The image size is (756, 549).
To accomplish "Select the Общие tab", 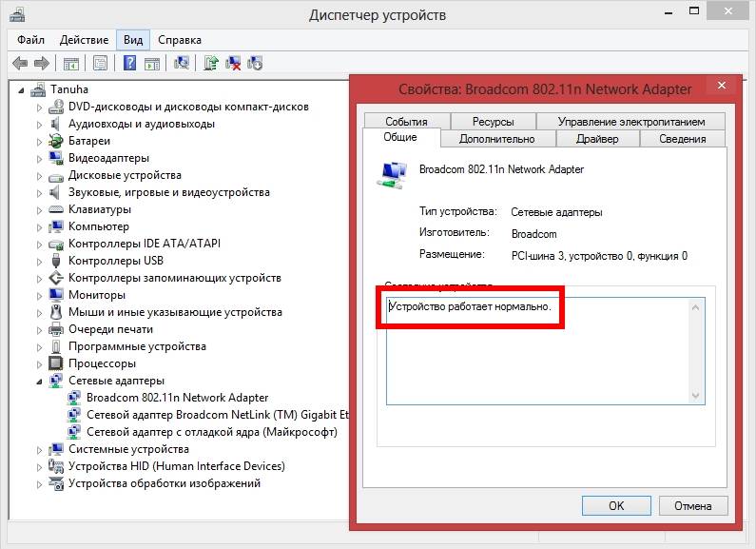I will [400, 137].
